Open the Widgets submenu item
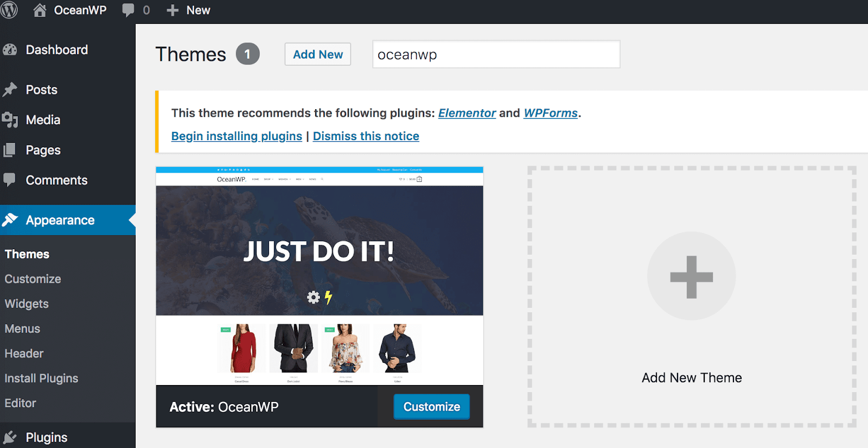The height and width of the screenshot is (448, 868). click(x=27, y=304)
